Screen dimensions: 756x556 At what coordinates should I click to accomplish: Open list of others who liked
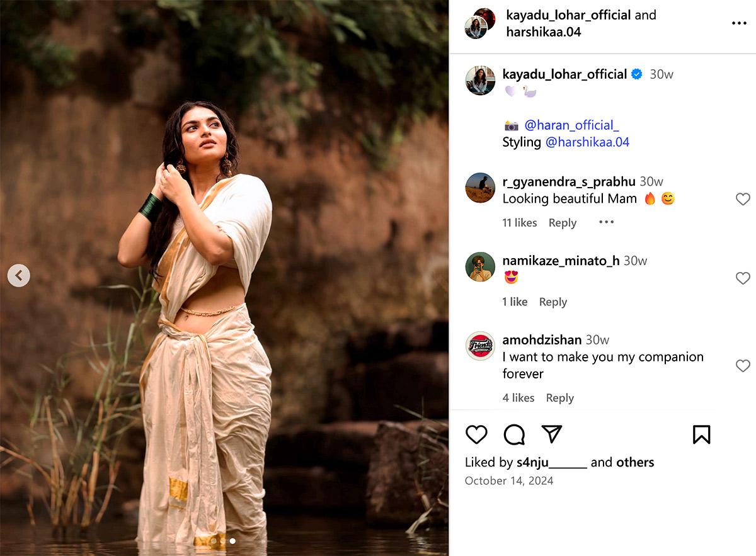point(635,462)
